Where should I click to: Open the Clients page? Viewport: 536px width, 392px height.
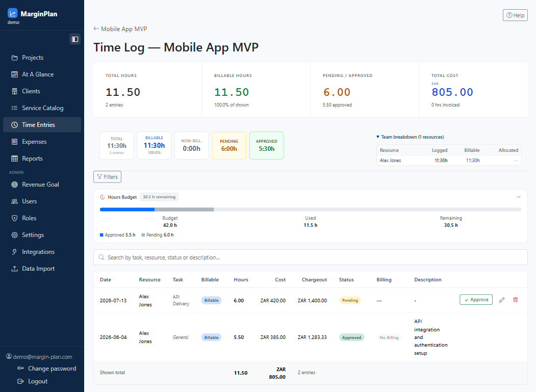point(42,91)
